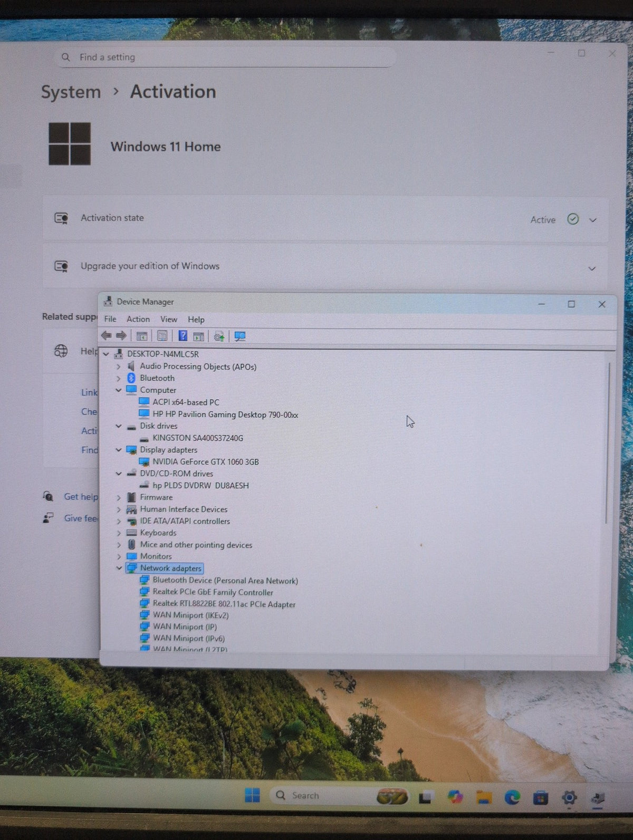633x840 pixels.
Task: Collapse the Display adapters tree node
Action: [118, 450]
